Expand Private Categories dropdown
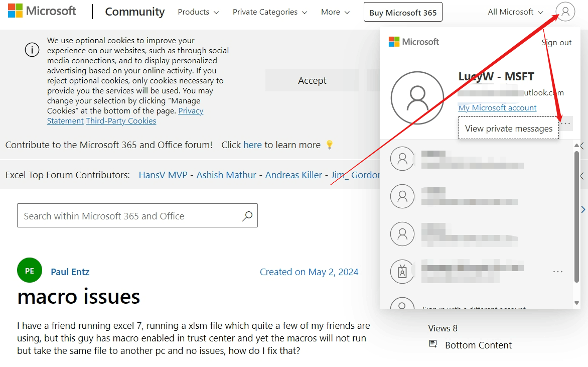The height and width of the screenshot is (367, 588). point(270,12)
